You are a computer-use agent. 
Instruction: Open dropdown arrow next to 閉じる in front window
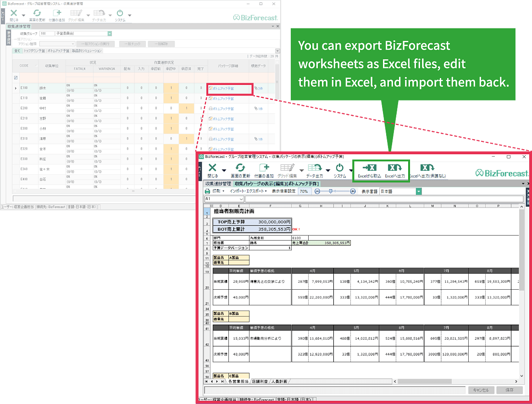point(224,170)
